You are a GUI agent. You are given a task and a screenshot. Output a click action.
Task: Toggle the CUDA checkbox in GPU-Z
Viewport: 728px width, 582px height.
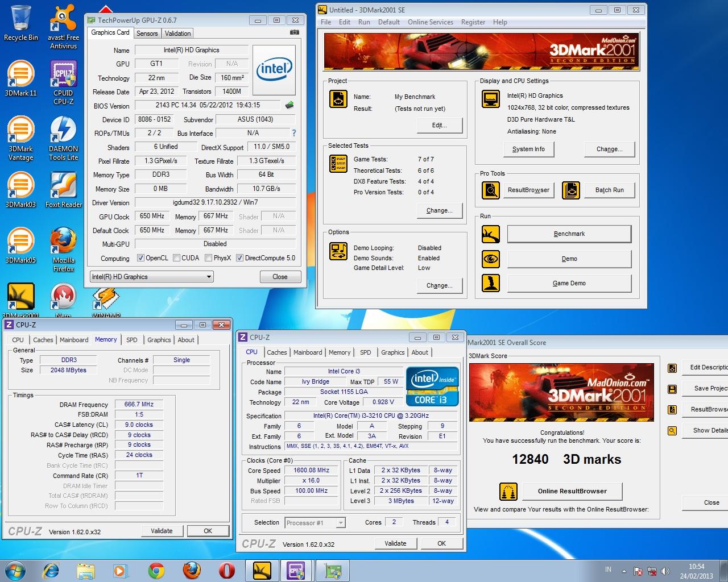(x=177, y=258)
